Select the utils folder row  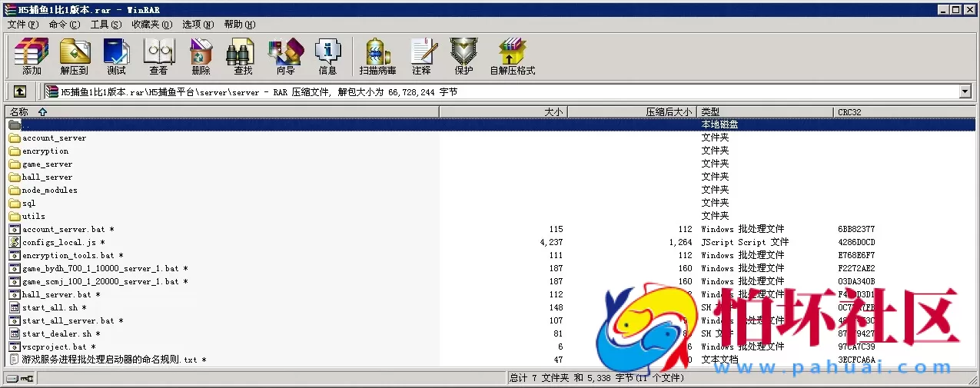[x=490, y=216]
